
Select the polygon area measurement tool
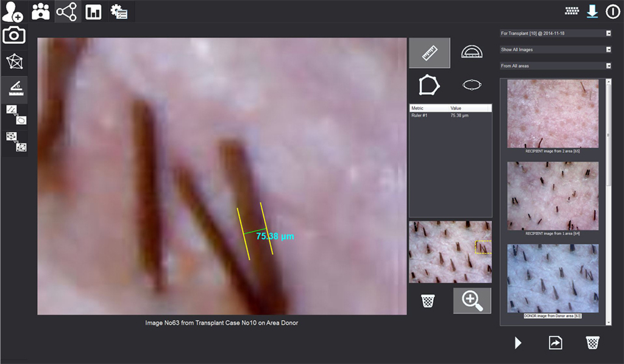point(429,85)
